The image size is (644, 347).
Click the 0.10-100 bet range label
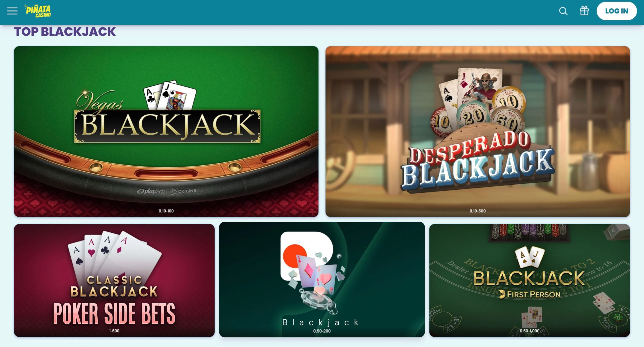point(166,211)
